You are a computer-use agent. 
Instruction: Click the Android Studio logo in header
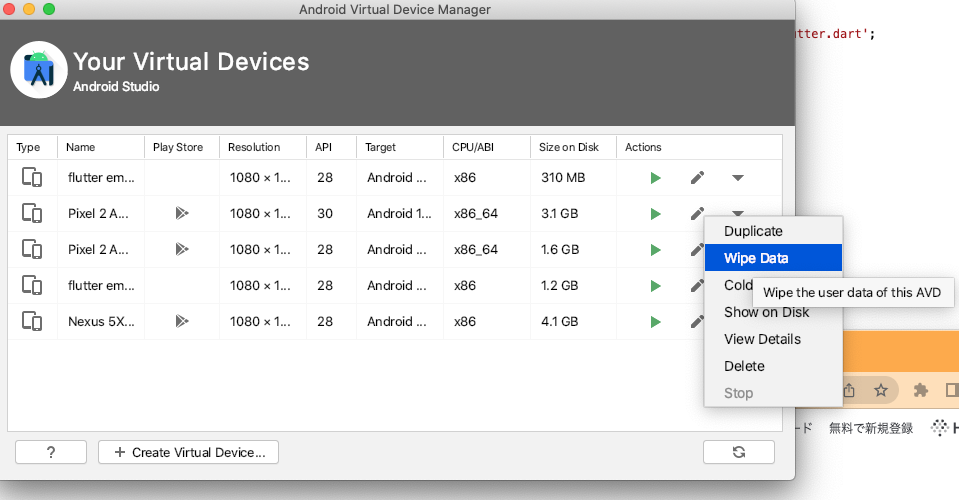(39, 70)
